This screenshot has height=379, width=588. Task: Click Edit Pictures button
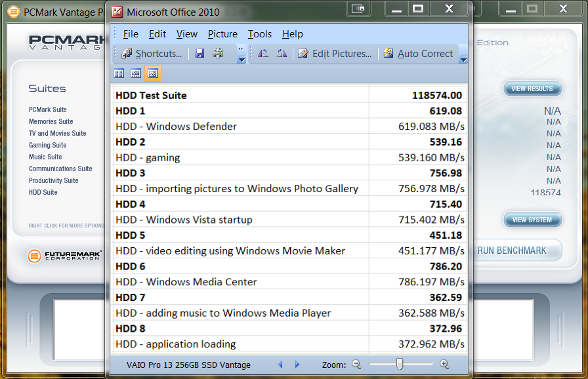coord(335,54)
